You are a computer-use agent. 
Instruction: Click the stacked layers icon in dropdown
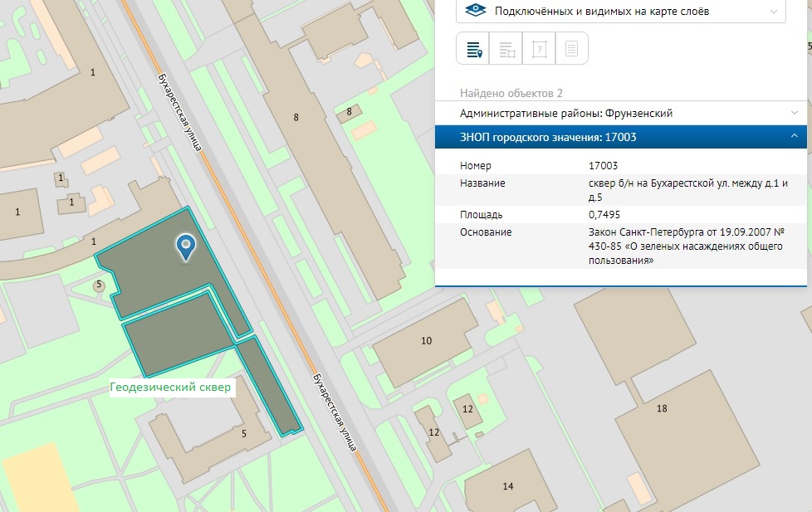click(475, 11)
